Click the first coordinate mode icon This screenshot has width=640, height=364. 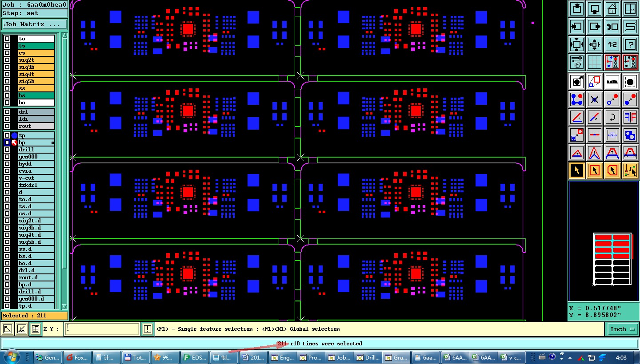8,329
